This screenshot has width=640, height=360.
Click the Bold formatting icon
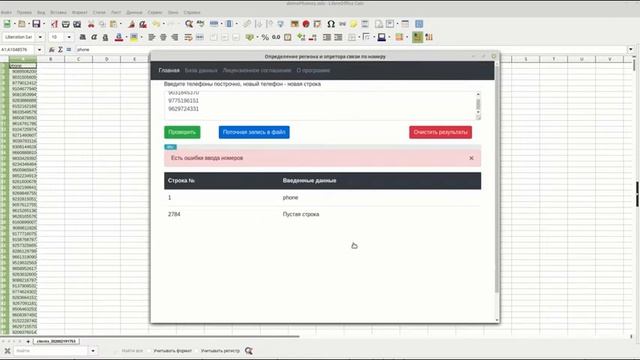coord(82,37)
